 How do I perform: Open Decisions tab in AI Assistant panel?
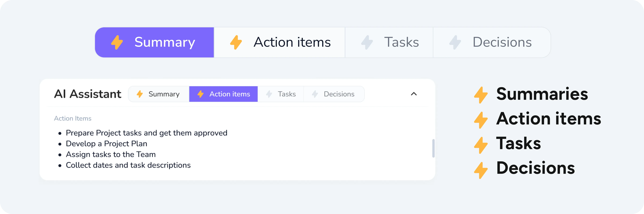click(334, 94)
